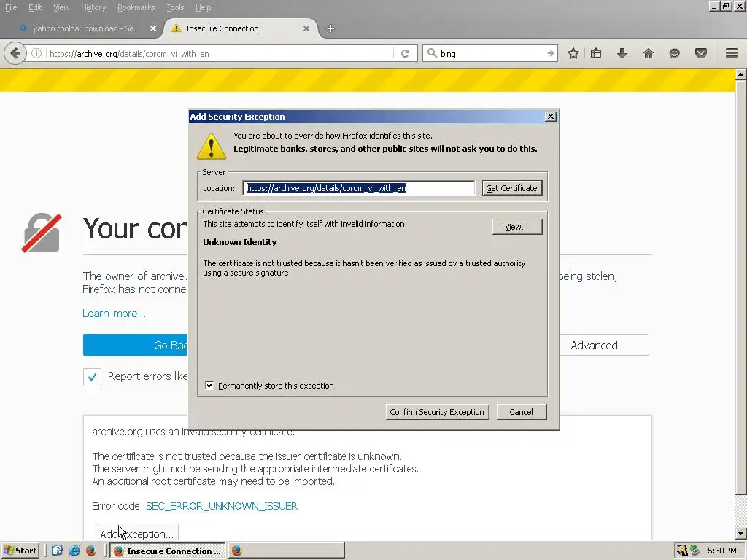
Task: Click network system tray icon
Action: [x=695, y=551]
